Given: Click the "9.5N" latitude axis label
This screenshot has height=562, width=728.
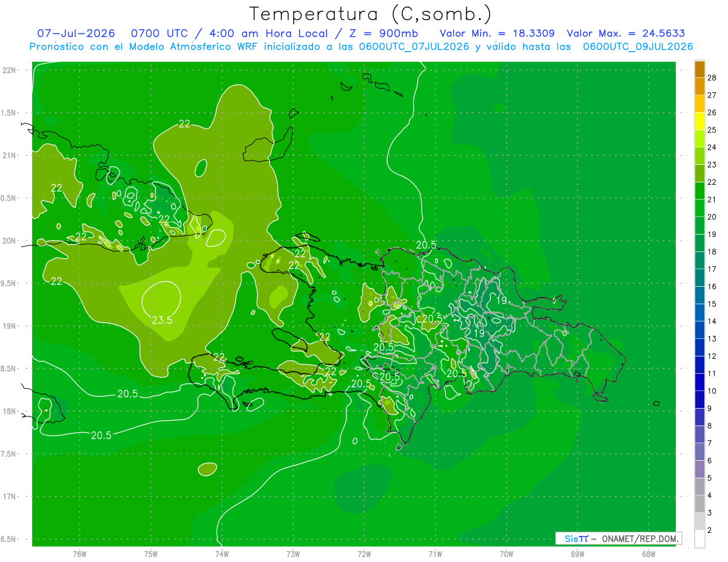Looking at the screenshot, I should tap(9, 283).
